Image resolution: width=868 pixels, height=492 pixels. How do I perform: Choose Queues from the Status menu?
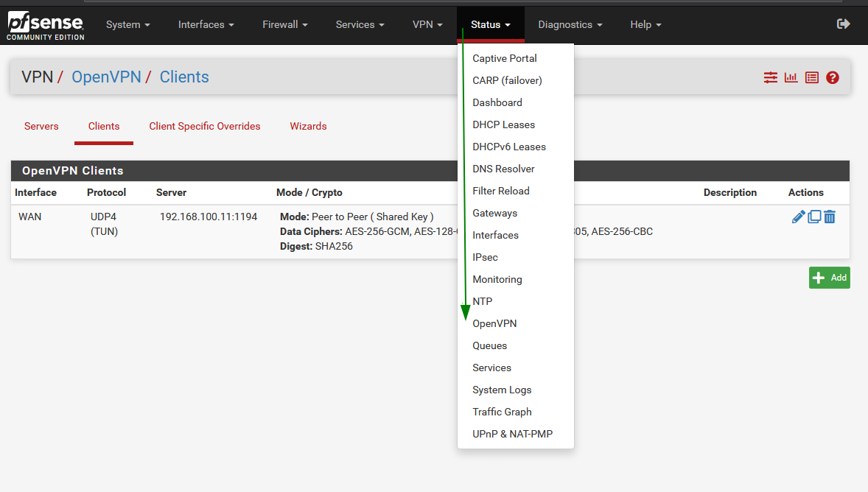pyautogui.click(x=515, y=346)
